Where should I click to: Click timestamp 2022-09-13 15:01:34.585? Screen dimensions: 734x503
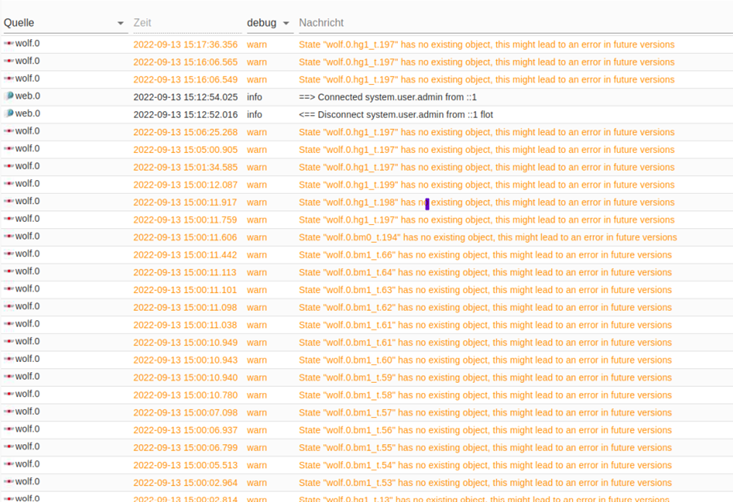point(185,168)
